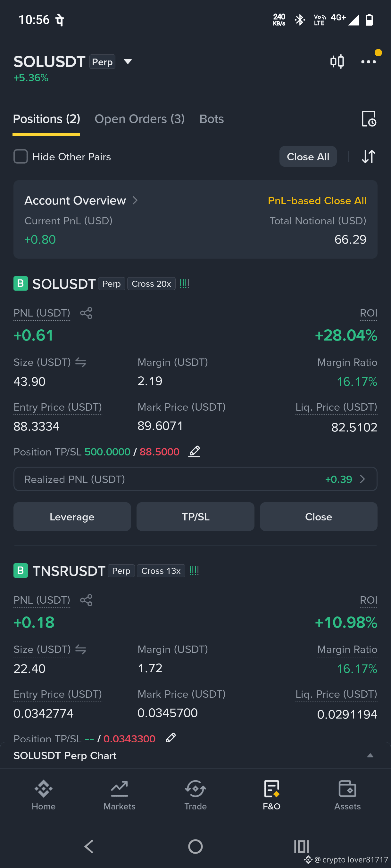Toggle SOLUSDT size unit swap arrows
Screen dimensions: 391x868
[x=81, y=363]
